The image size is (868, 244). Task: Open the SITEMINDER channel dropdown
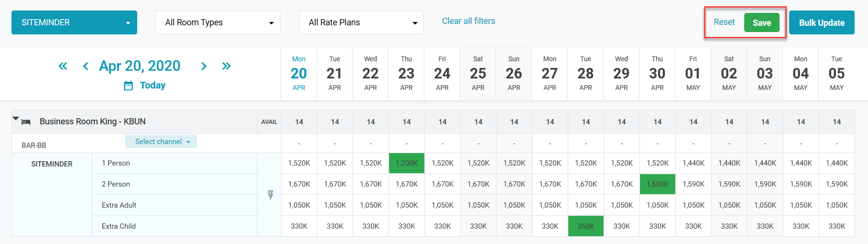[74, 22]
